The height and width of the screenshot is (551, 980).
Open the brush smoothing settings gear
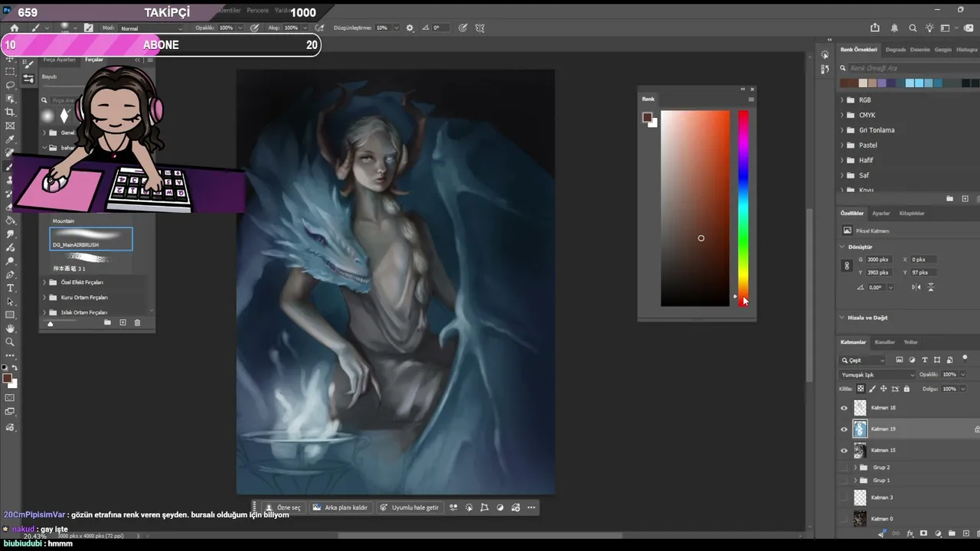click(x=410, y=28)
